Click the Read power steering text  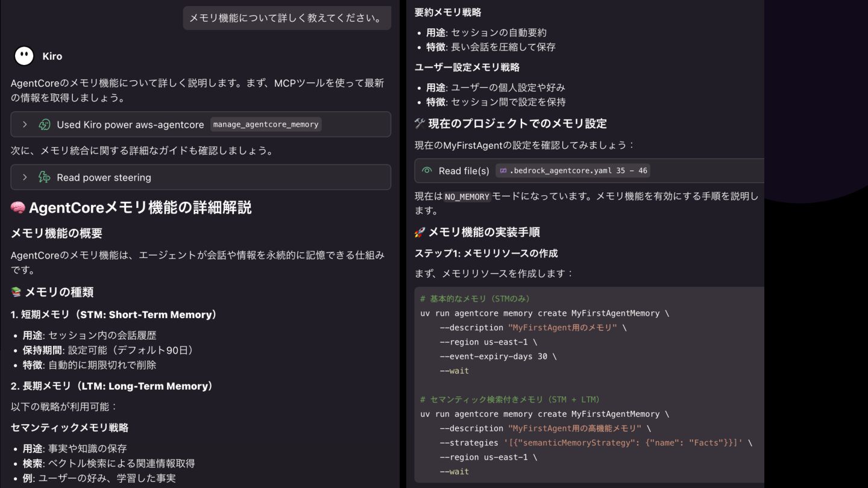(104, 178)
